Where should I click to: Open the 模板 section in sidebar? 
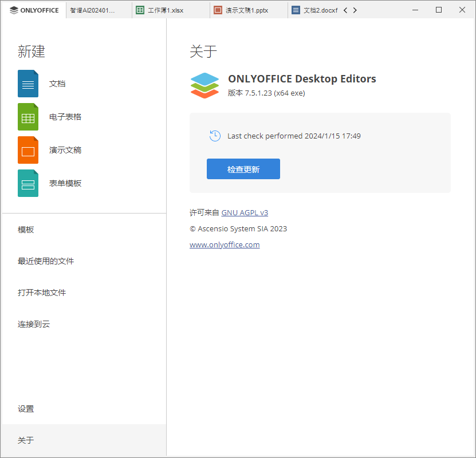pos(84,230)
